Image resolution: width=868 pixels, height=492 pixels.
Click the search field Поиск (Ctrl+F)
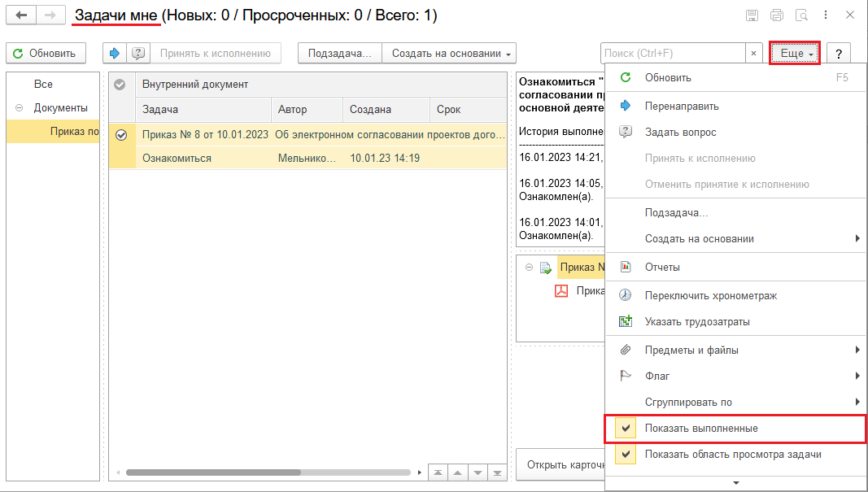672,54
